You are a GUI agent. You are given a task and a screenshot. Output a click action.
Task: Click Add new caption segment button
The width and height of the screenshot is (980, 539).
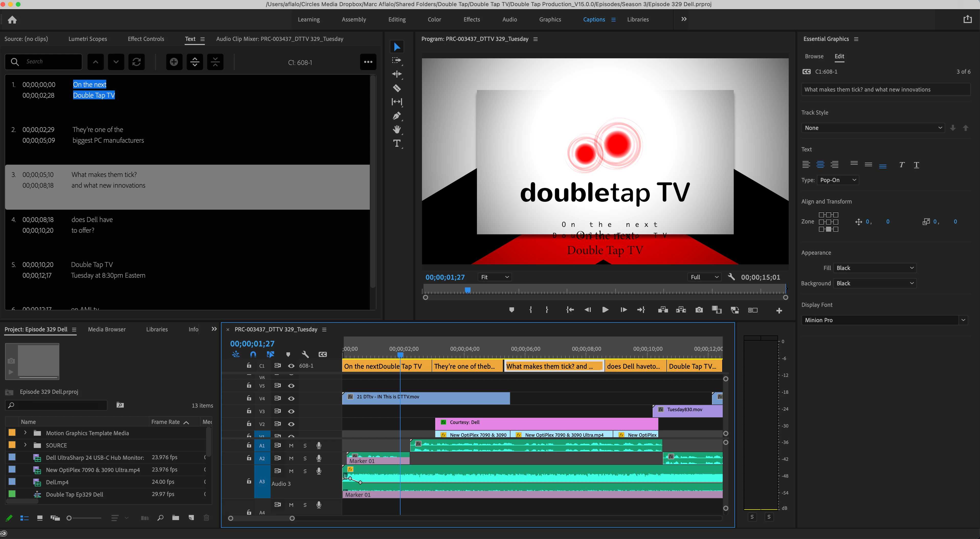[174, 62]
